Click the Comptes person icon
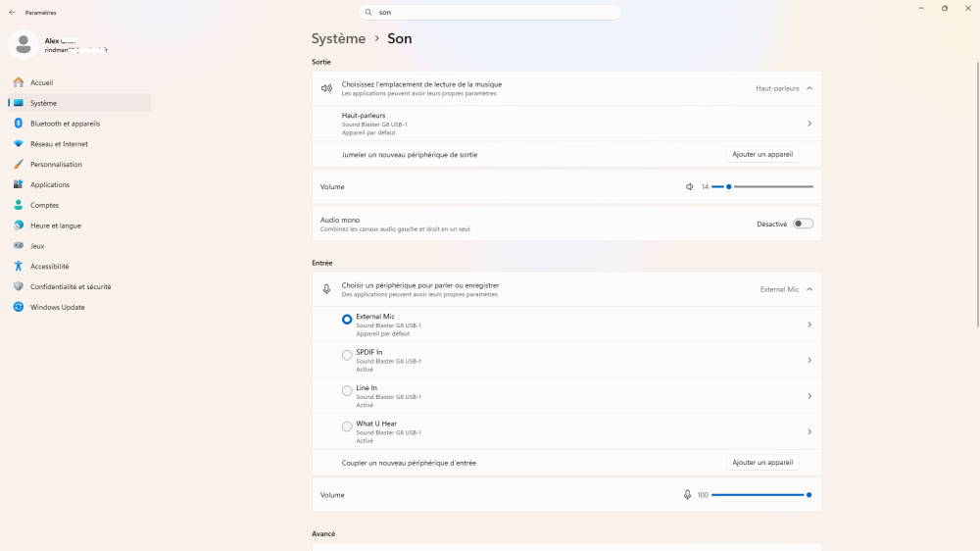 [x=18, y=205]
